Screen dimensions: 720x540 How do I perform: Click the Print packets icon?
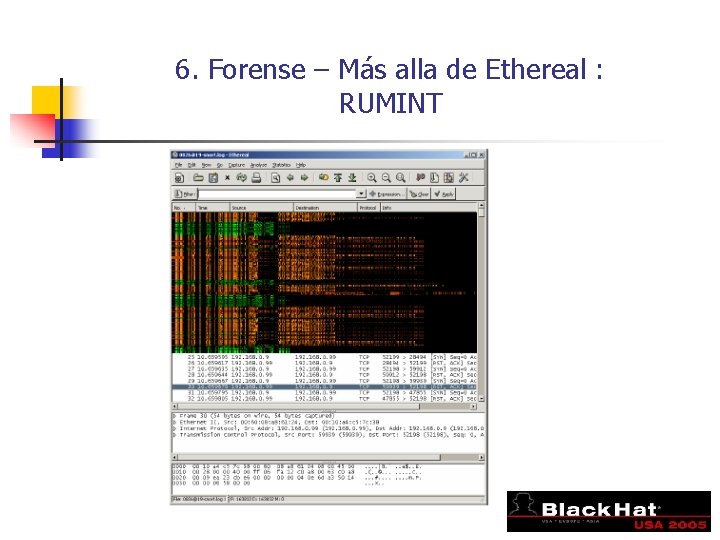tap(256, 178)
